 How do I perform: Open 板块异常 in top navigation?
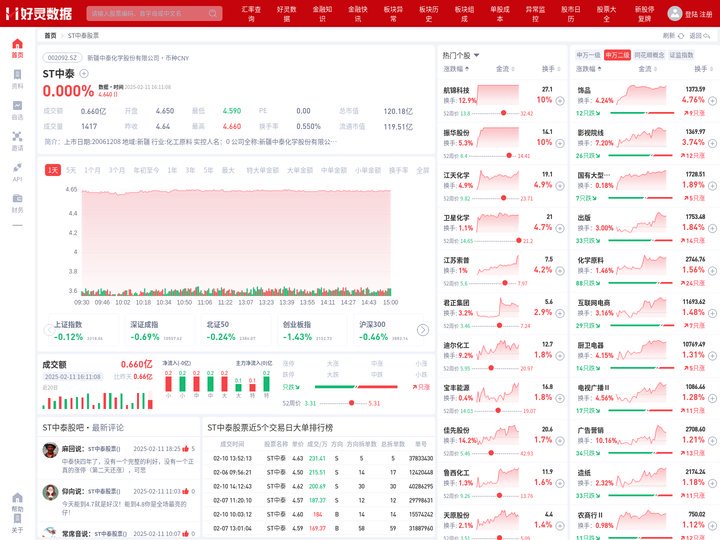[393, 14]
